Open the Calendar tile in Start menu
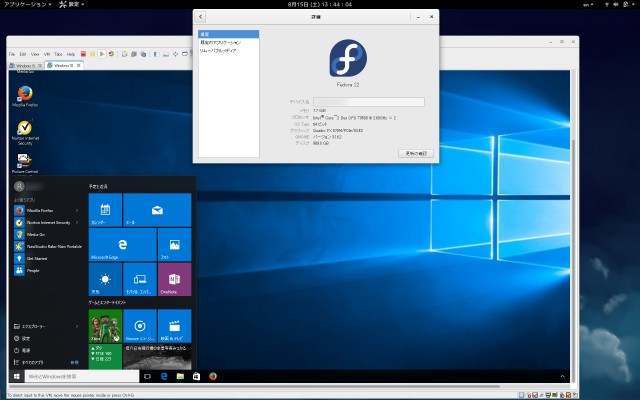This screenshot has width=640, height=400. click(105, 210)
